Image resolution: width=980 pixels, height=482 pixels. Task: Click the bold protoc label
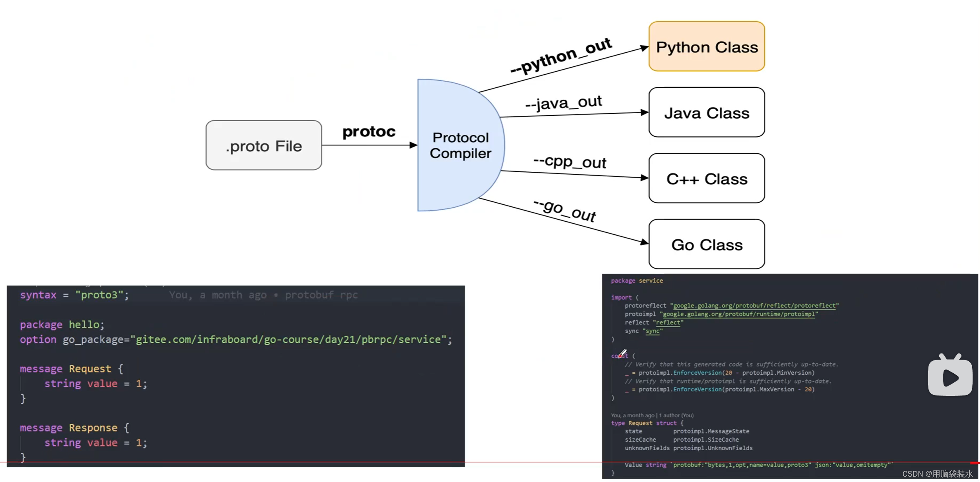point(369,131)
